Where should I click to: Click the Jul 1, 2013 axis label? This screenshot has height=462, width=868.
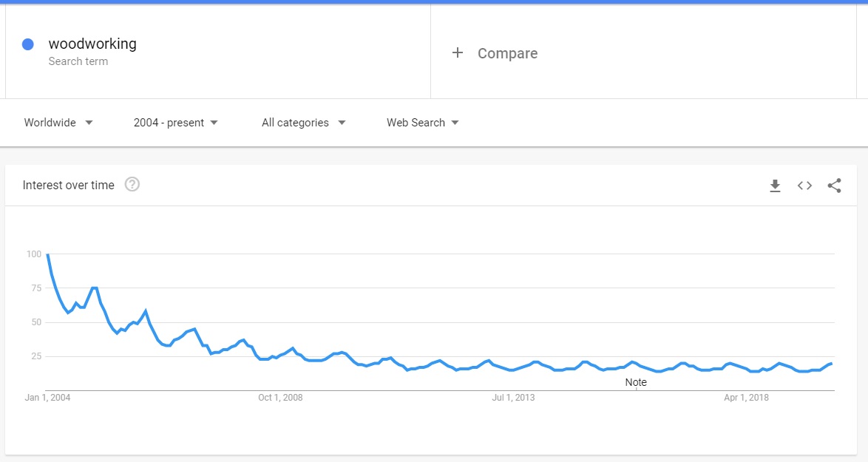click(513, 397)
